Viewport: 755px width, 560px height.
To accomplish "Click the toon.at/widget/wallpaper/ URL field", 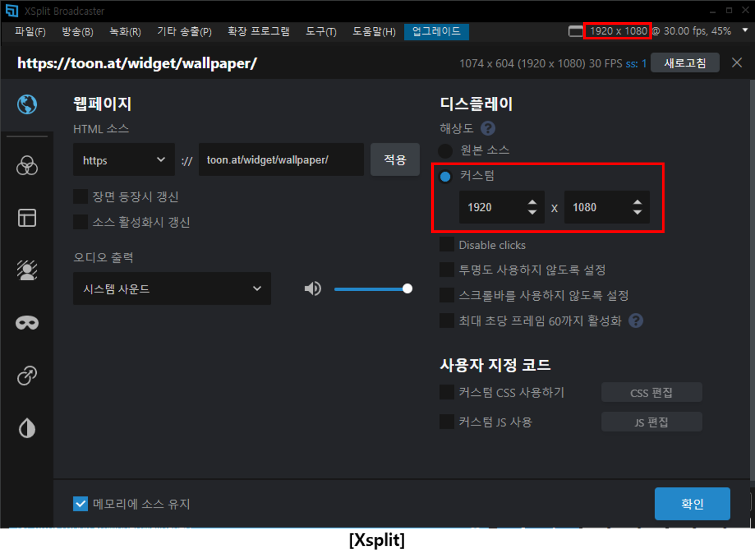I will (281, 159).
